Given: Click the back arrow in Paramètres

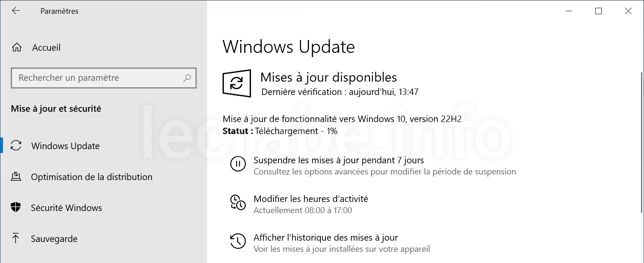Looking at the screenshot, I should (x=16, y=11).
